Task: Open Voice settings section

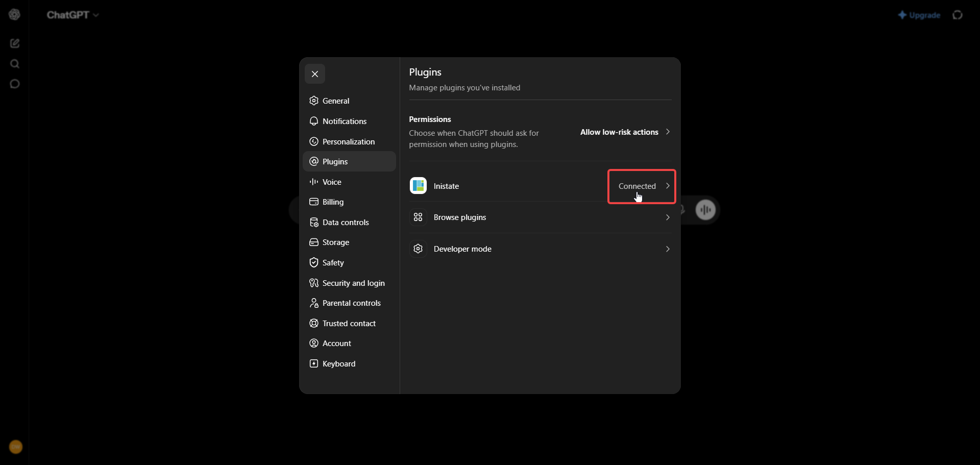Action: pos(349,182)
